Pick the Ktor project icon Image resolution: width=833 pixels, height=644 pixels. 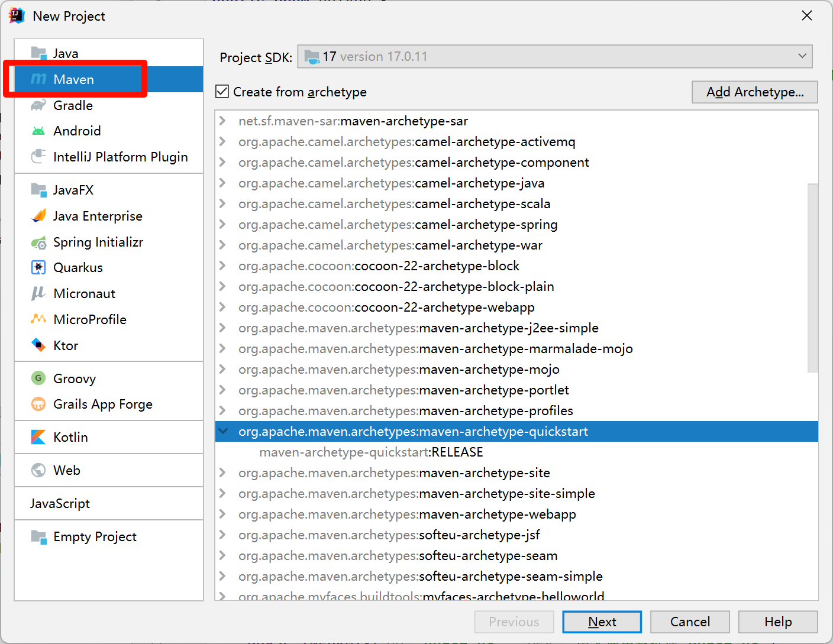click(x=38, y=345)
